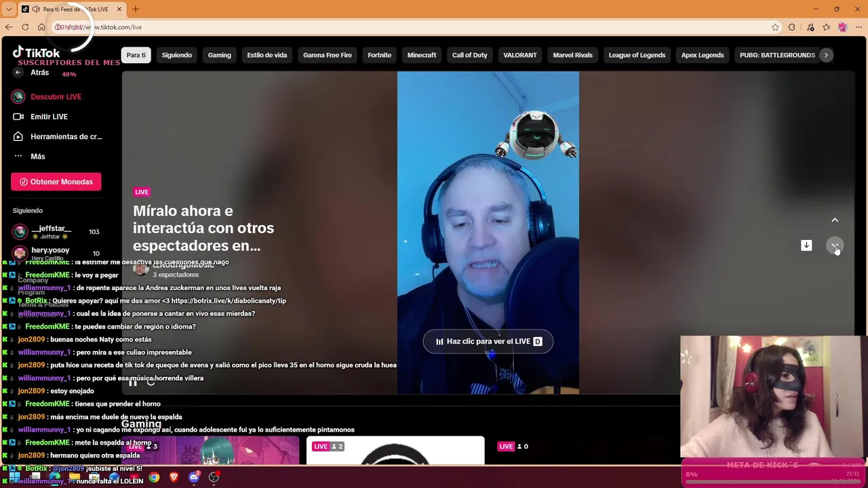Select the Garena Free Fire category tab
Image resolution: width=868 pixels, height=488 pixels.
[x=327, y=55]
